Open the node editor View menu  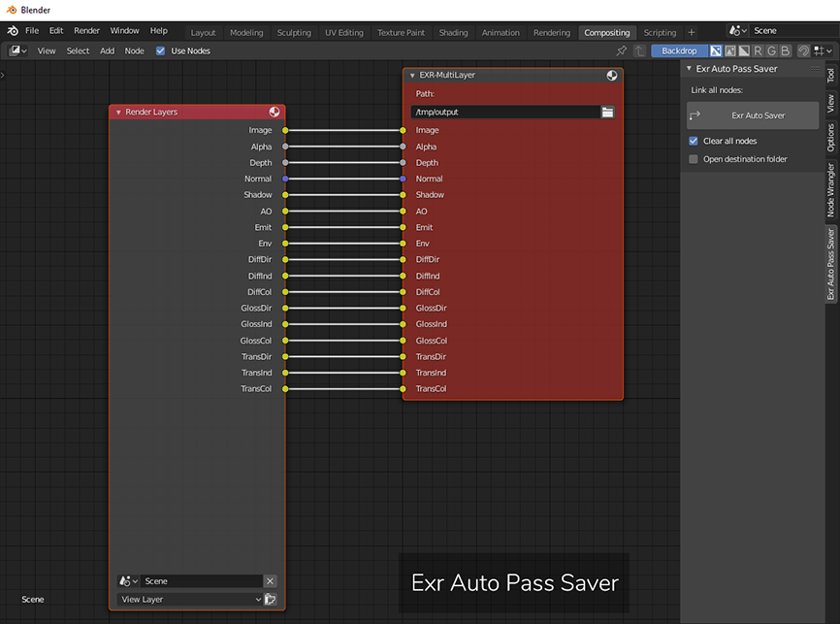[46, 50]
